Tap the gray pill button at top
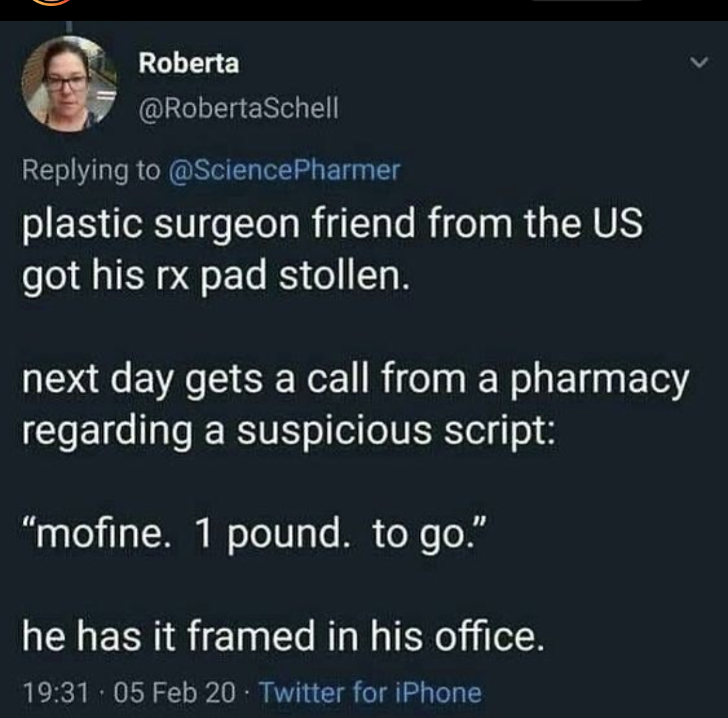Image resolution: width=728 pixels, height=718 pixels. point(586,3)
